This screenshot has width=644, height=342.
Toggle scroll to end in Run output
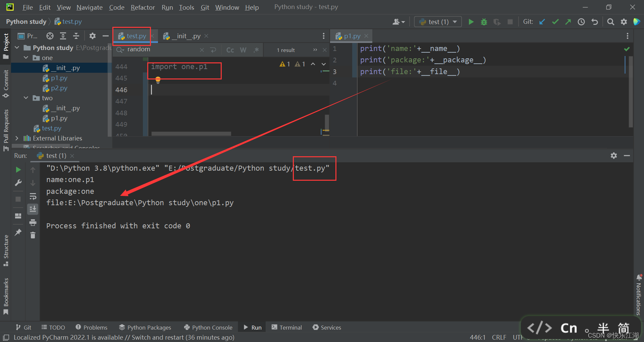click(33, 209)
